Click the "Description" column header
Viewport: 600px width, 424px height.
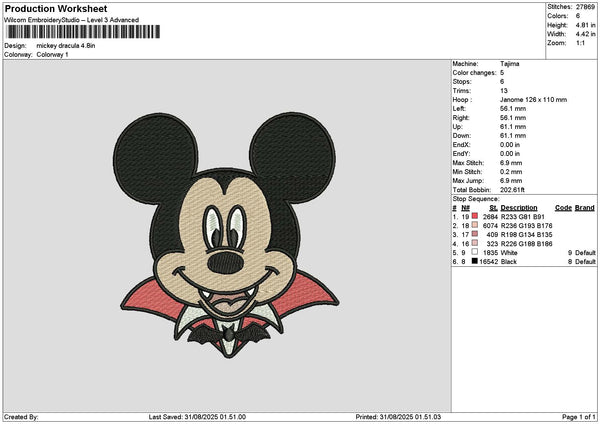click(519, 208)
